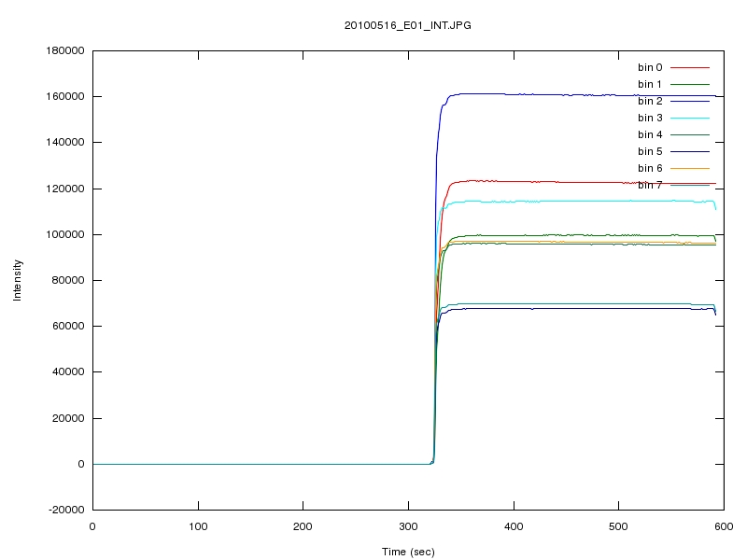Click the 500 x-axis tick label
Image resolution: width=747 pixels, height=560 pixels.
(618, 526)
